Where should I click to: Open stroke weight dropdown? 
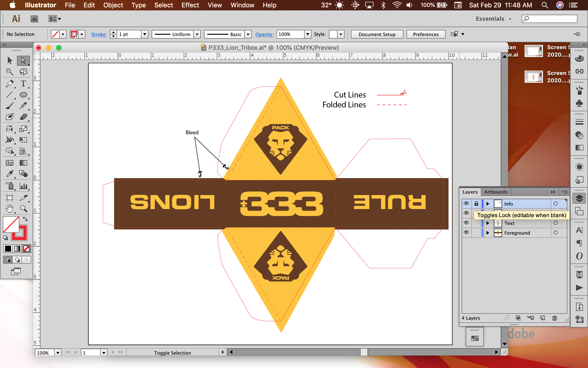pos(144,34)
